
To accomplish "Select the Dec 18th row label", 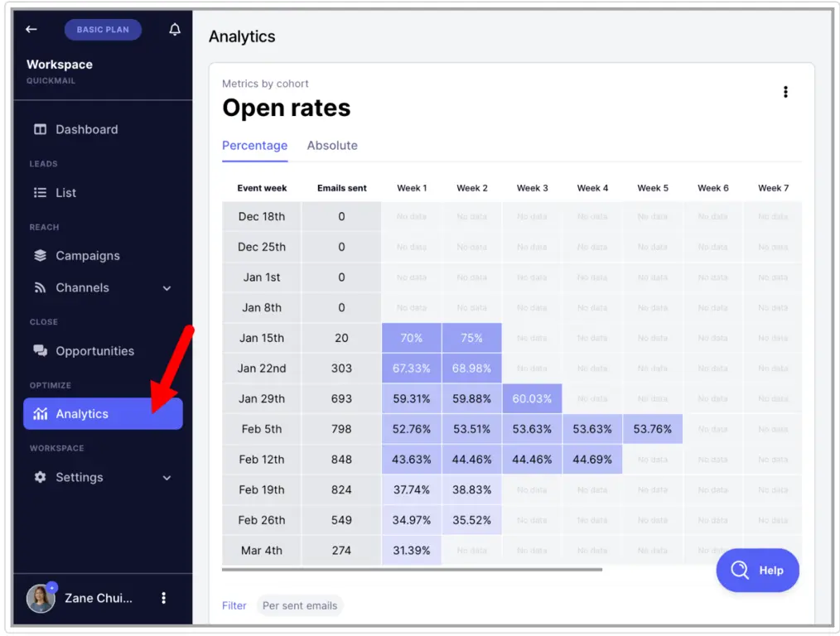I will 262,216.
